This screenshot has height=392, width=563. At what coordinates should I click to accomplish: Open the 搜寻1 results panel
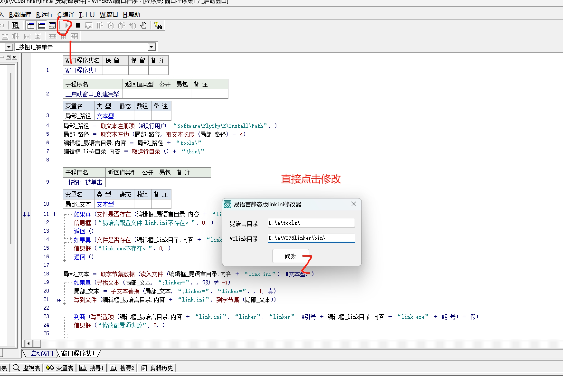point(91,368)
